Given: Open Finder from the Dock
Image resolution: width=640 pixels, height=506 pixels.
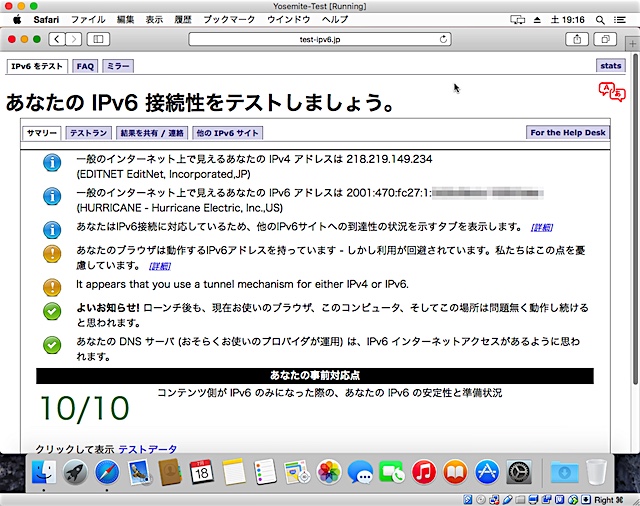Looking at the screenshot, I should pos(44,472).
